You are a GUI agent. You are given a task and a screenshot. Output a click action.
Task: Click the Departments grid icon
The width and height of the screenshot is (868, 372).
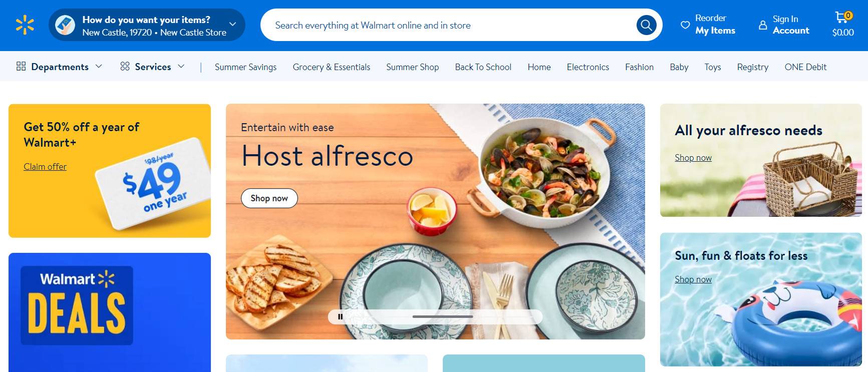pos(21,66)
